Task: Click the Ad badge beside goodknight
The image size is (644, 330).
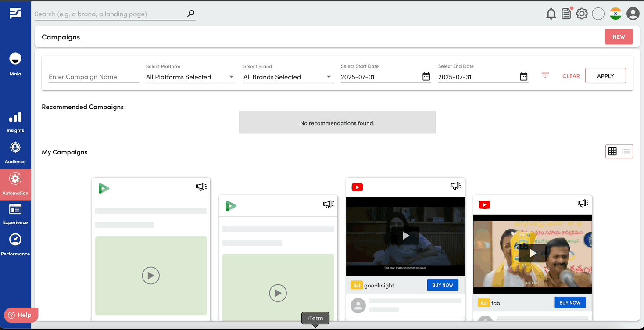Action: pos(356,285)
